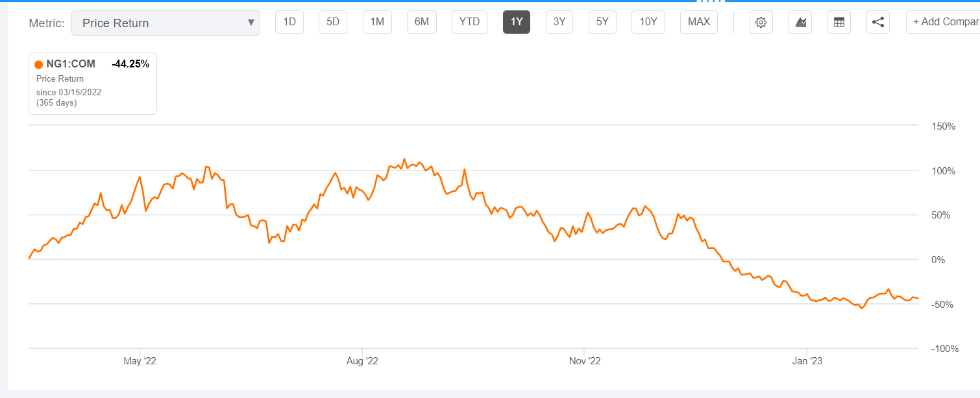
Task: Switch chart to 3Y range
Action: click(559, 22)
